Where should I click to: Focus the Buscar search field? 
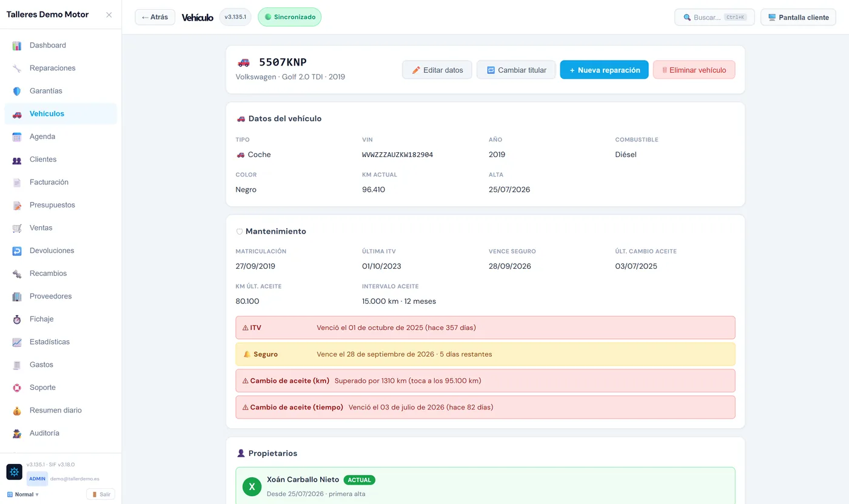click(x=715, y=17)
